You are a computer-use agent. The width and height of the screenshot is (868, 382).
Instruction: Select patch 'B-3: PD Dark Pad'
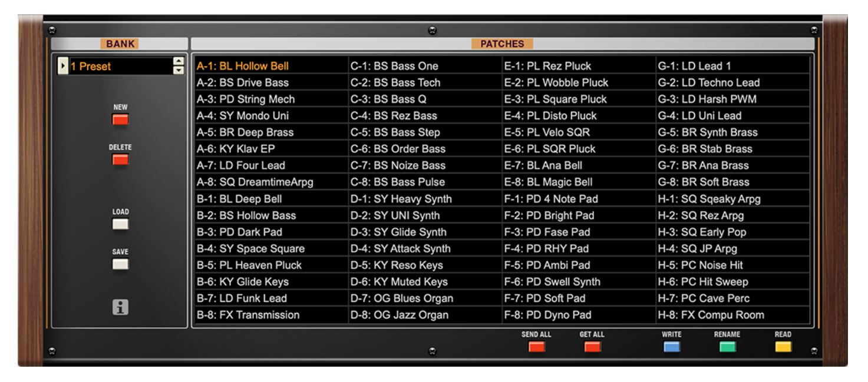tap(272, 232)
